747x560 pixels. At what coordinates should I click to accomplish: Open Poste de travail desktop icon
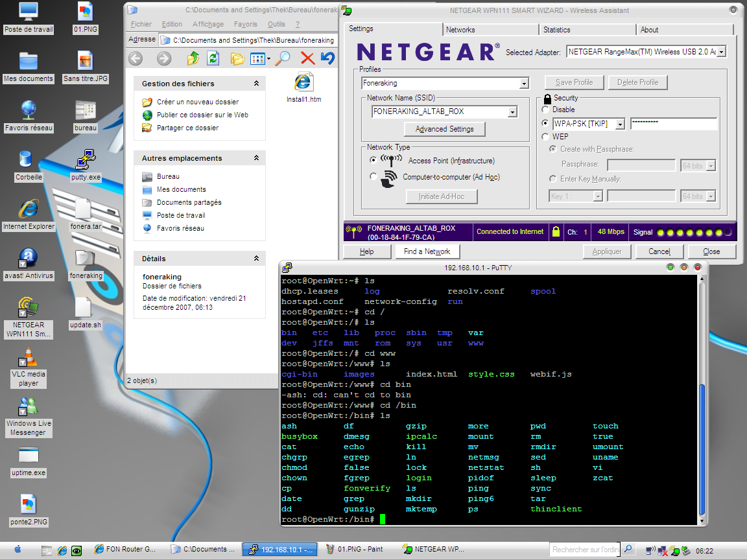click(28, 12)
